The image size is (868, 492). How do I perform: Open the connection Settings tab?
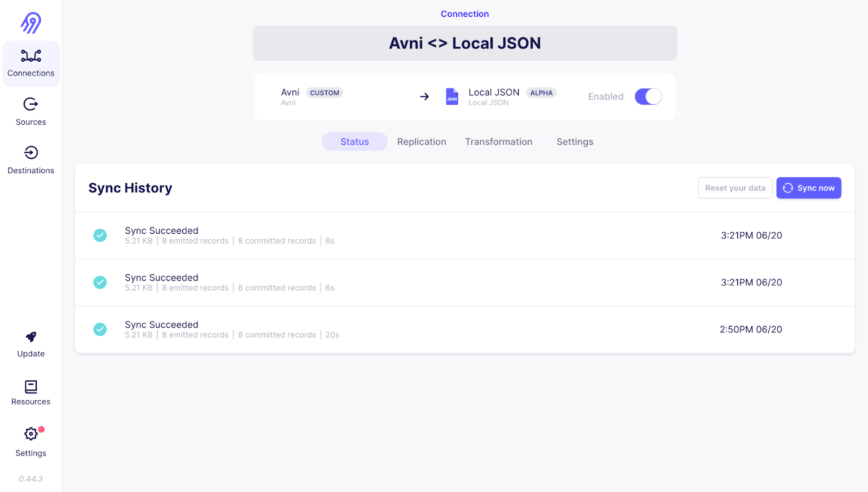click(x=575, y=142)
